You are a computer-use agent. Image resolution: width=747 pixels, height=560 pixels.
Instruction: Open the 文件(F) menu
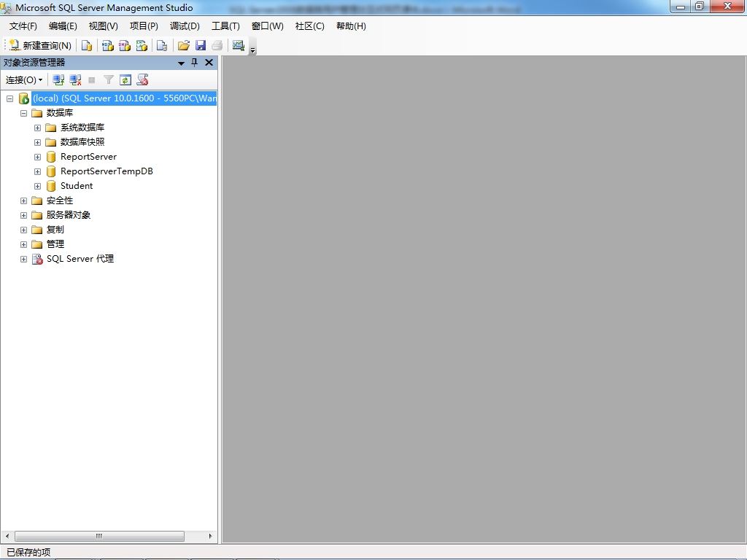pos(23,26)
